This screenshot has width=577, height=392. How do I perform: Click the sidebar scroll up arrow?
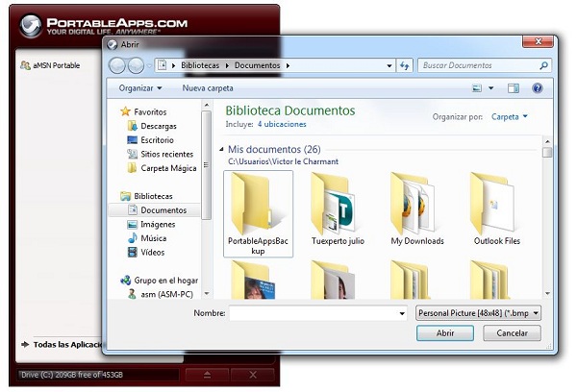coord(207,105)
